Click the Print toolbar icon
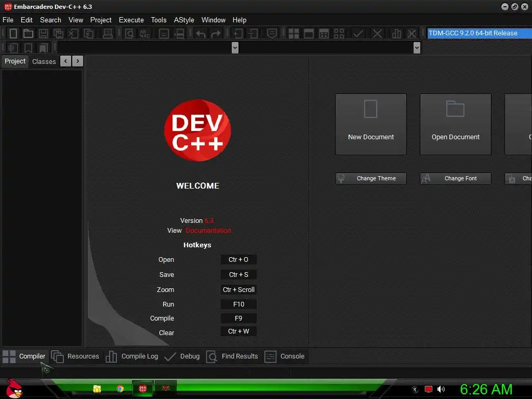The height and width of the screenshot is (399, 532). tap(108, 34)
